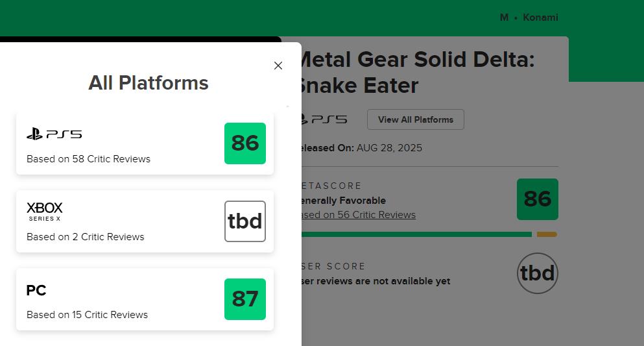The height and width of the screenshot is (346, 644).
Task: Click the PS5 logo in platform list
Action: pos(54,134)
